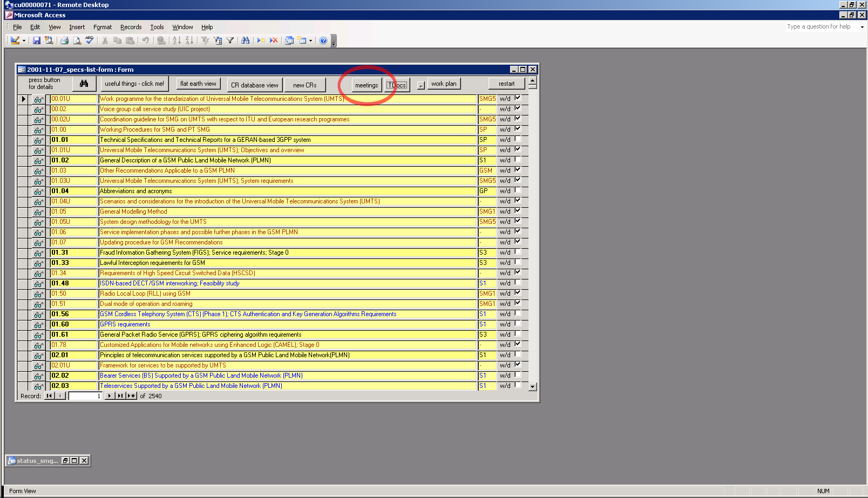Image resolution: width=868 pixels, height=498 pixels.
Task: Open the Format menu
Action: 102,27
